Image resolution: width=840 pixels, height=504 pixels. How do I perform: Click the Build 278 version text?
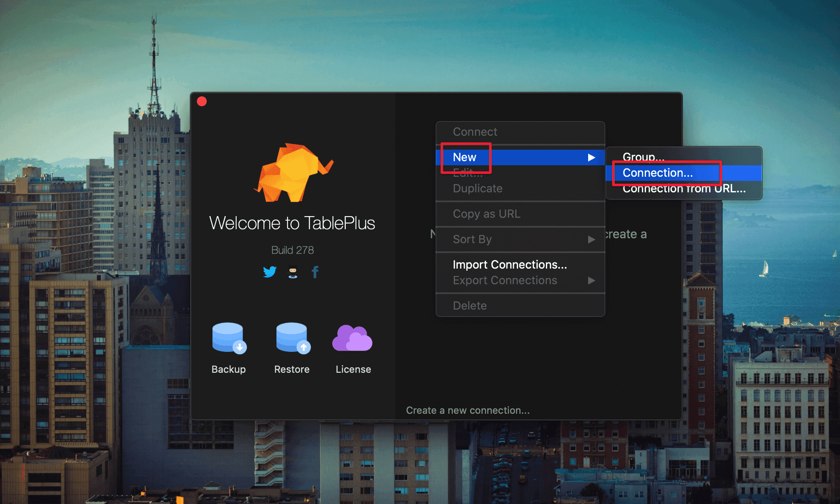click(x=292, y=250)
